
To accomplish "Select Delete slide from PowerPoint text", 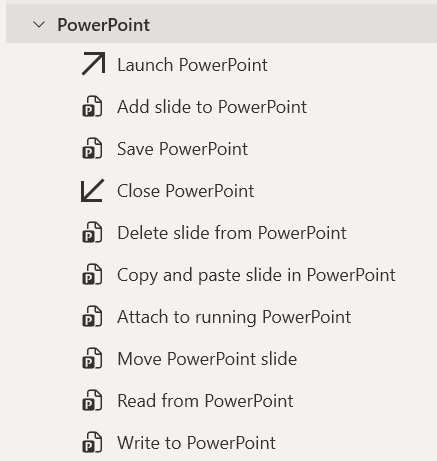I will [x=232, y=233].
